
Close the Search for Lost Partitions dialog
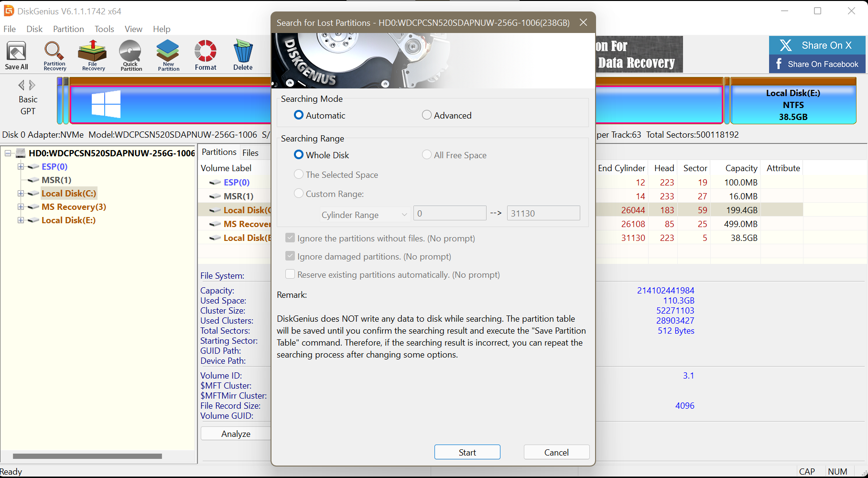coord(583,22)
